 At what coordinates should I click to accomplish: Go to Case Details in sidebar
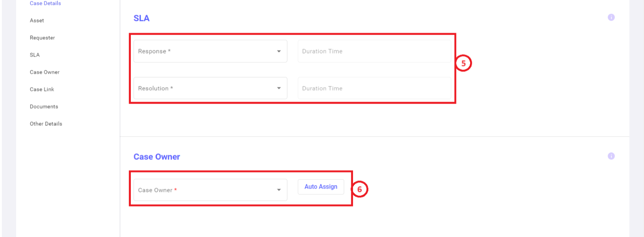(45, 3)
